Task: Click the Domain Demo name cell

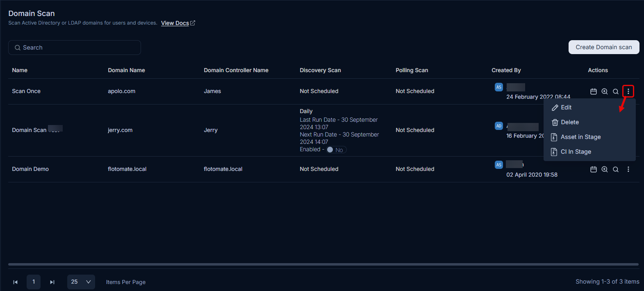Action: pos(30,169)
